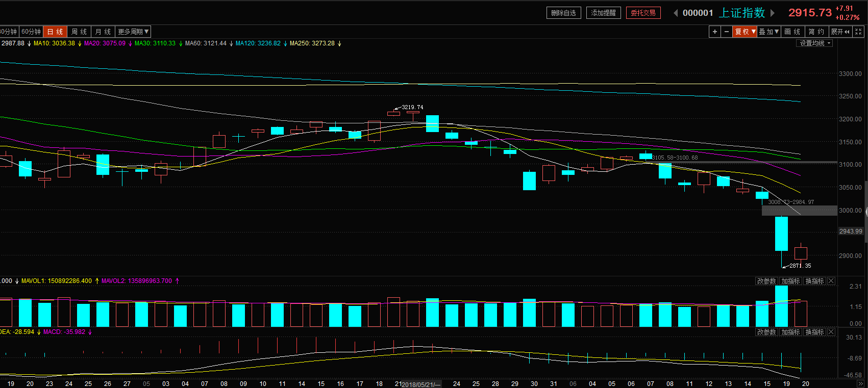Click 委托交易 button
The height and width of the screenshot is (388, 868).
coord(643,13)
